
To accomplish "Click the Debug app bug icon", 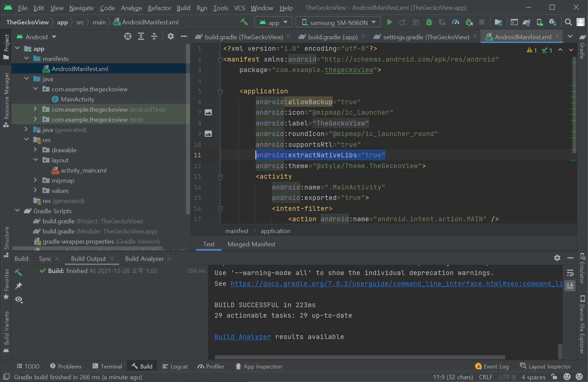I will pyautogui.click(x=429, y=22).
